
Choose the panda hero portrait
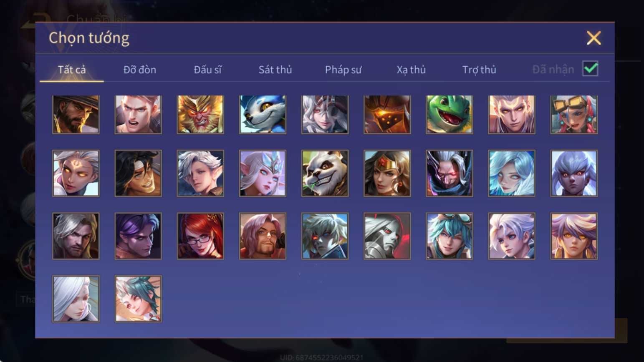tap(325, 173)
